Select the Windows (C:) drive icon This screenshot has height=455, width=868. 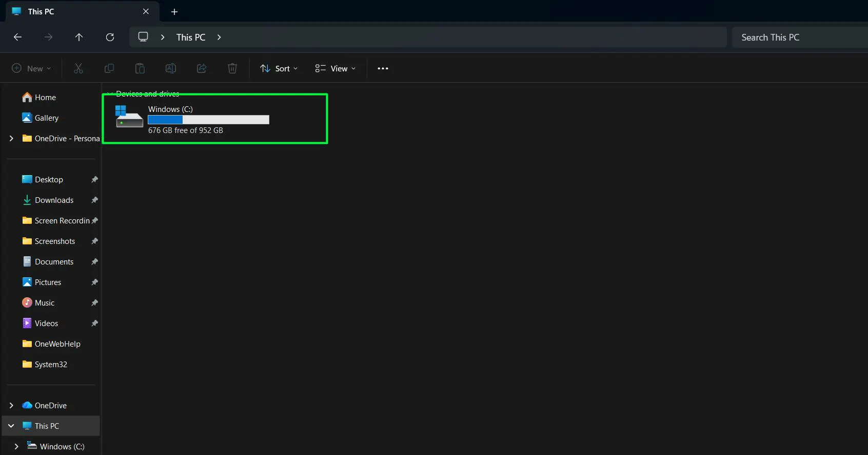pos(129,117)
